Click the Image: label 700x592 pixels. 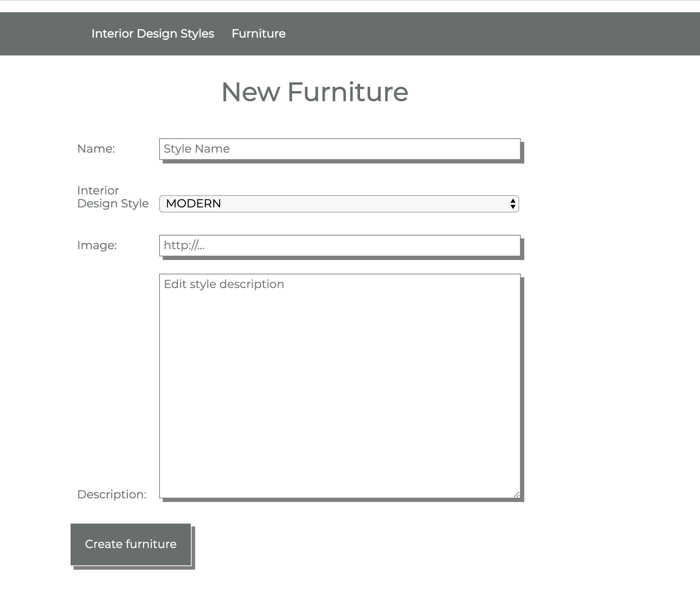[x=97, y=245]
